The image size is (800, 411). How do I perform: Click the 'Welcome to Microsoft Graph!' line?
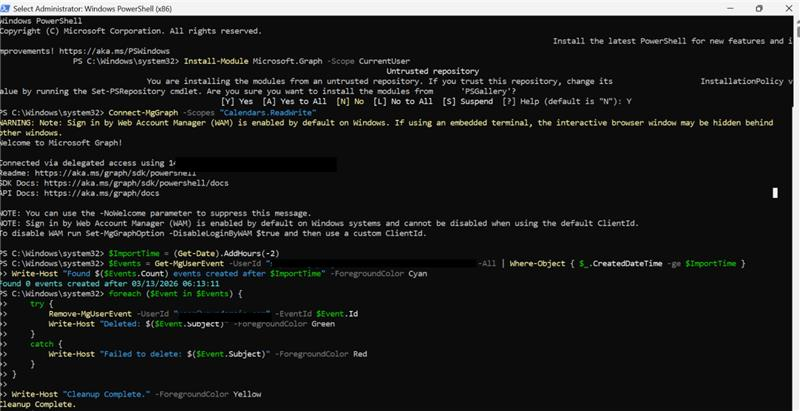[61, 143]
